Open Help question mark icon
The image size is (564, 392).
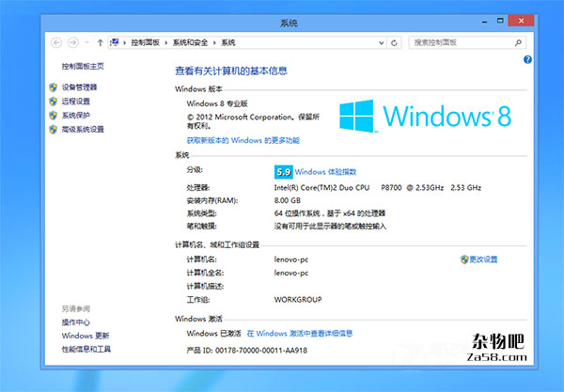(527, 60)
